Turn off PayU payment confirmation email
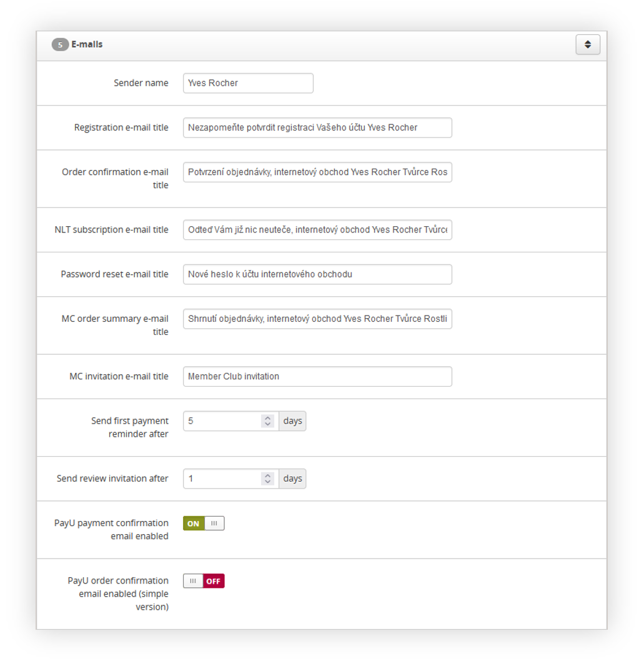Viewport: 644px width, 661px height. pos(204,524)
